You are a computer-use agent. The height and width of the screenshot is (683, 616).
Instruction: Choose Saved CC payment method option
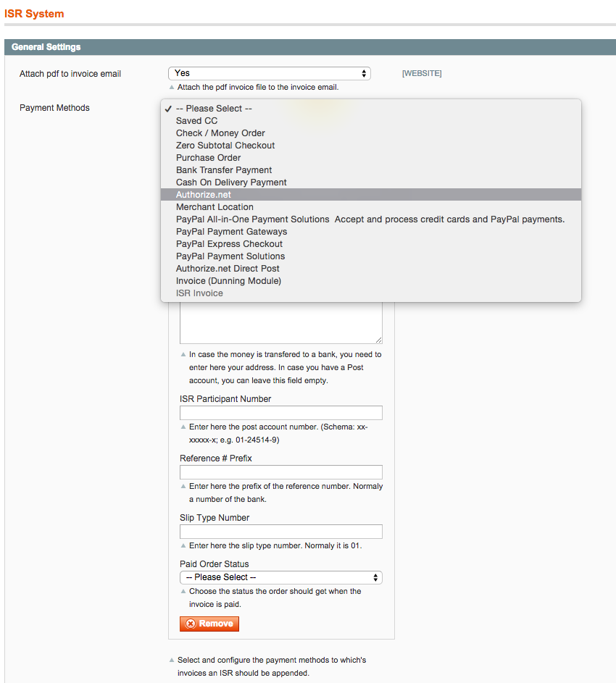tap(196, 121)
